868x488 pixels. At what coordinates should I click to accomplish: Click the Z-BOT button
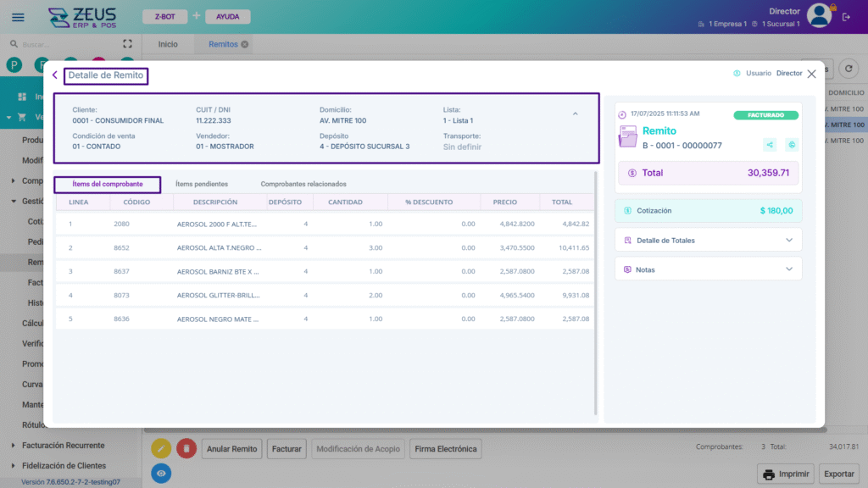tap(165, 17)
